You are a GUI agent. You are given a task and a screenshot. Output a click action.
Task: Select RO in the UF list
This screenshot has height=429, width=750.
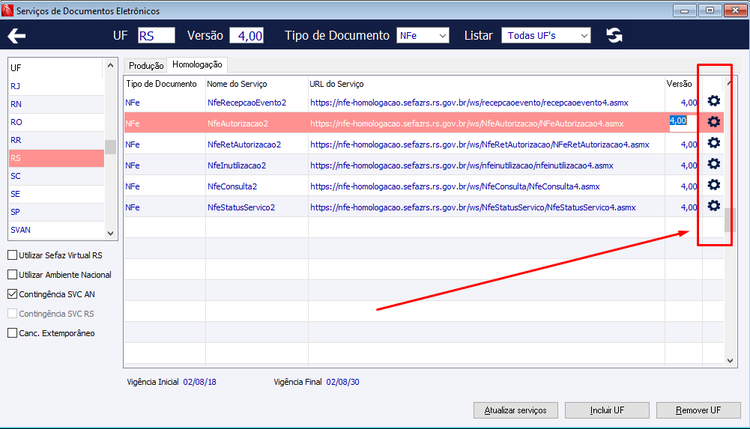[56, 122]
